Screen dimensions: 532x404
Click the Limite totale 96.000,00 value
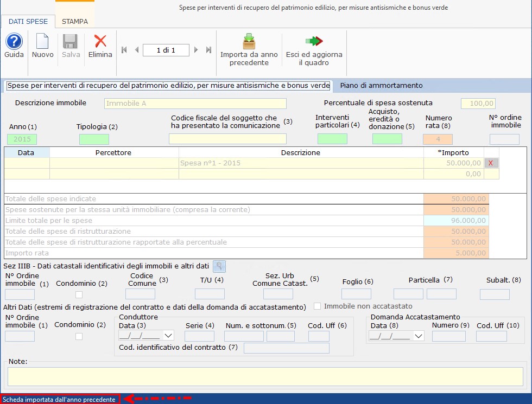point(456,221)
